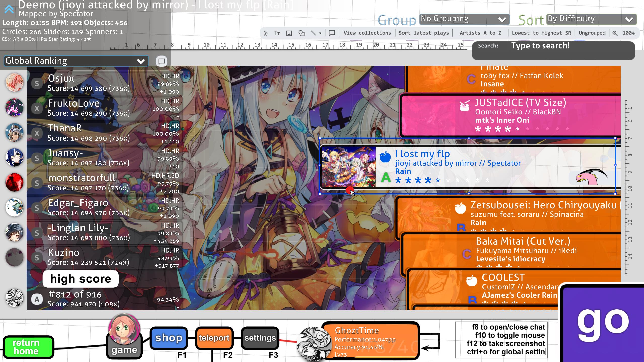Open Juansy-'s player avatar

[15, 157]
